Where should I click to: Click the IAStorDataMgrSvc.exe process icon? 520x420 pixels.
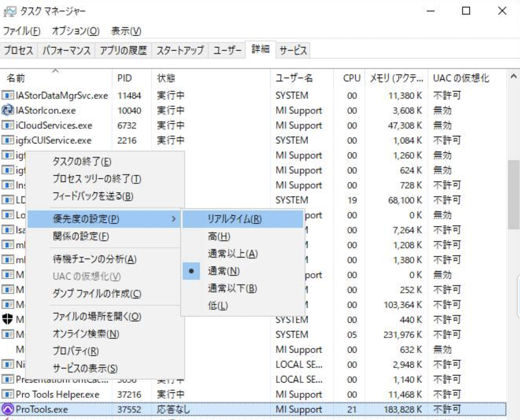click(x=8, y=95)
